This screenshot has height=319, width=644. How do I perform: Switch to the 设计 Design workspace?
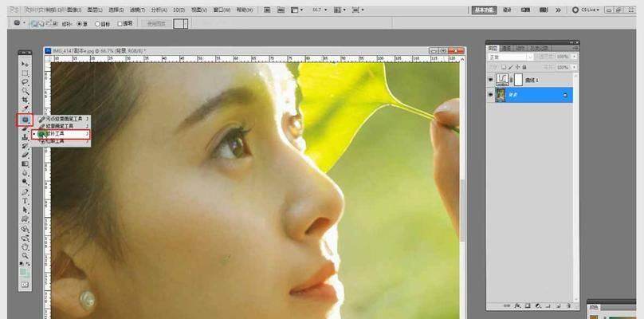(x=507, y=10)
